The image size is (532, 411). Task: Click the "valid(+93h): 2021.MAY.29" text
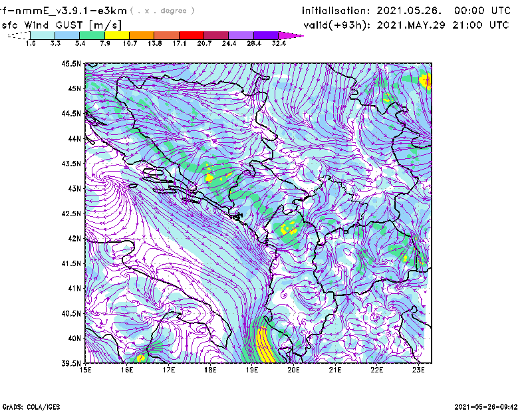point(374,25)
